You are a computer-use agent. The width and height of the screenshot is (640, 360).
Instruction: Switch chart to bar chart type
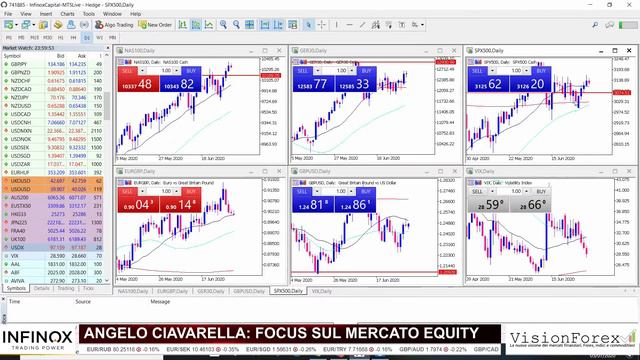click(183, 25)
